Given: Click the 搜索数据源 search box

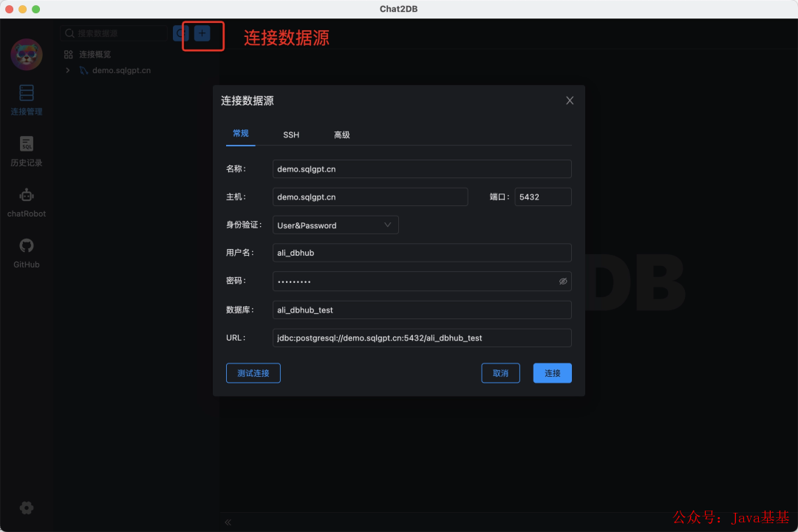Looking at the screenshot, I should (114, 33).
